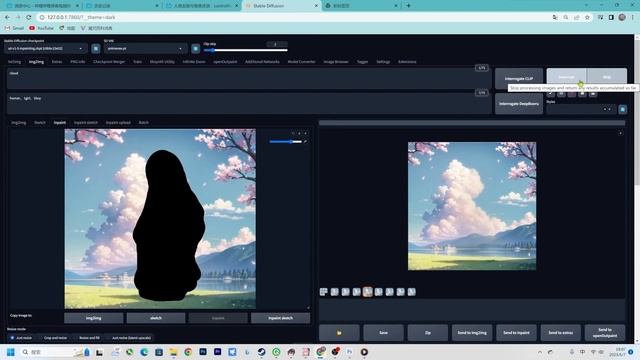Open the Checkpoint Merger tab
This screenshot has height=360, width=640.
[x=109, y=62]
